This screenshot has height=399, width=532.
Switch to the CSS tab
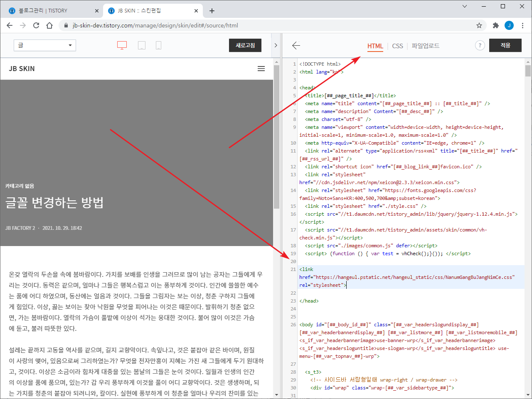[x=397, y=46]
